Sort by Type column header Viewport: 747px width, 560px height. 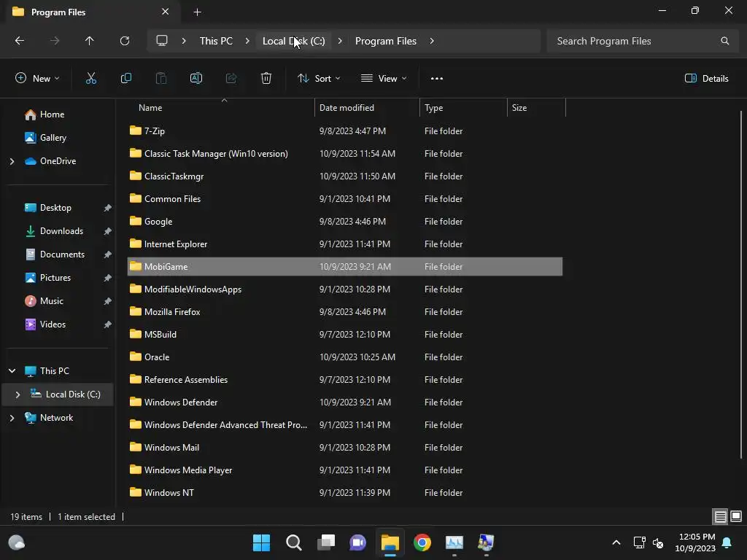[x=463, y=108]
